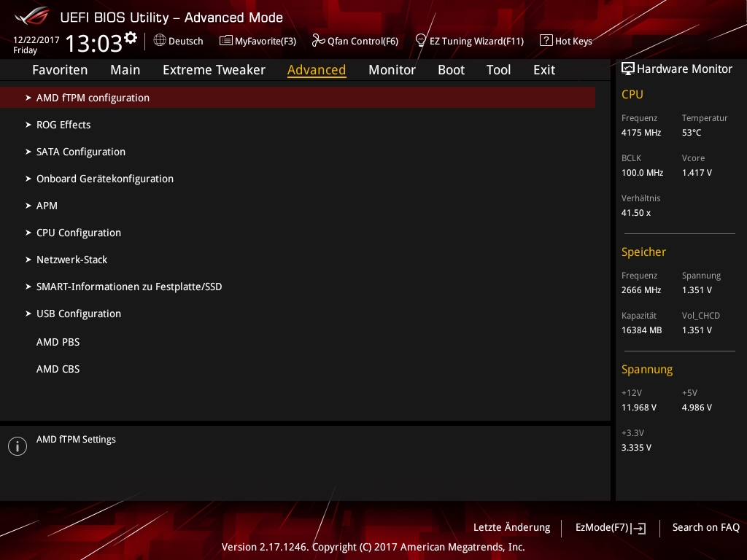This screenshot has height=560, width=747.
Task: Open Onboard Gerätekonfiguration submenu
Action: 105,179
